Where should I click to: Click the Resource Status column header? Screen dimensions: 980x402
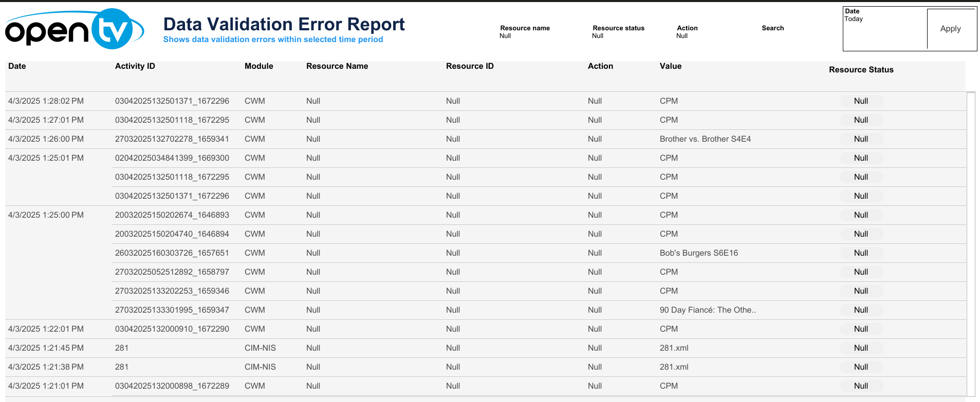coord(861,70)
